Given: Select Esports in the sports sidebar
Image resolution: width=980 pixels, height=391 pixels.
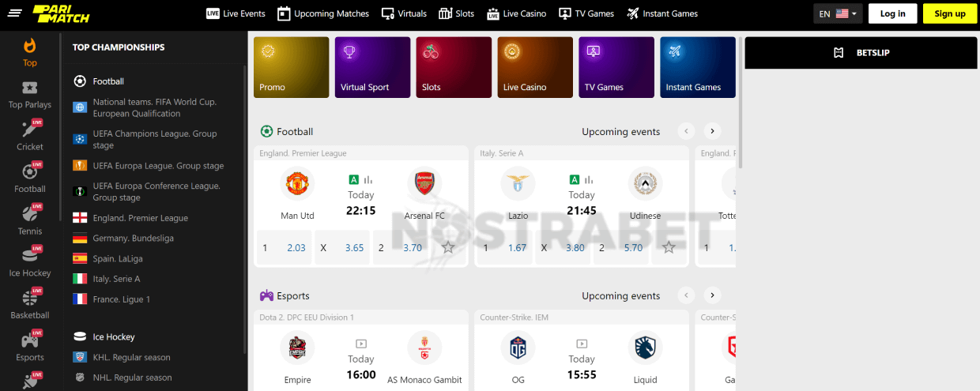Looking at the screenshot, I should (x=30, y=347).
